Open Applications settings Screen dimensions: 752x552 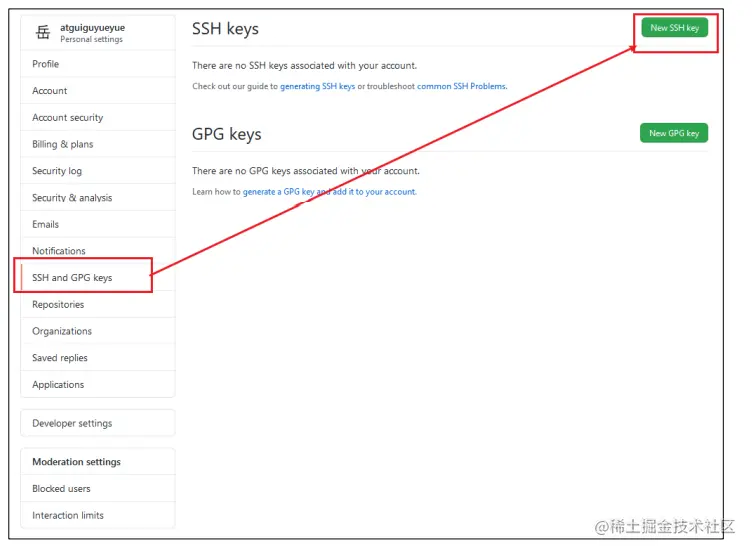pos(97,385)
